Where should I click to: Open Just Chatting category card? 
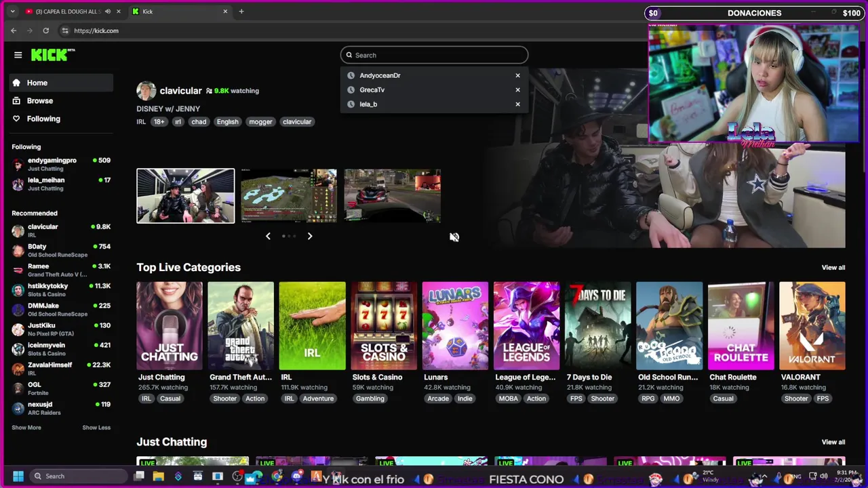[x=170, y=326]
